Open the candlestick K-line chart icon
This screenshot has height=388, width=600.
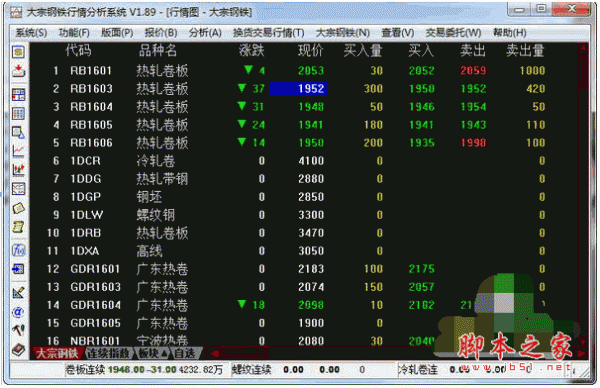point(18,170)
